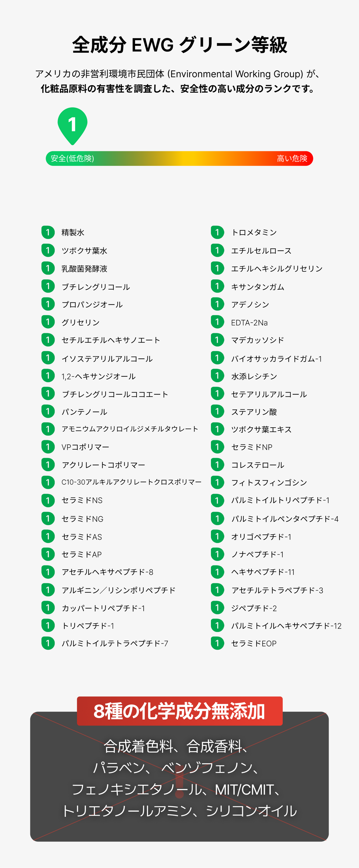Click the badge next to パンテノール
The width and height of the screenshot is (359, 868).
pyautogui.click(x=48, y=411)
